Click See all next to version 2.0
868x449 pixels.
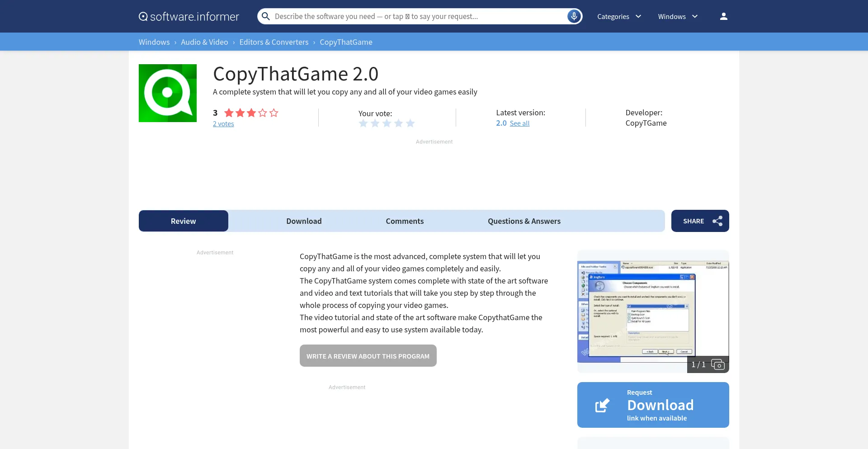[x=520, y=123]
